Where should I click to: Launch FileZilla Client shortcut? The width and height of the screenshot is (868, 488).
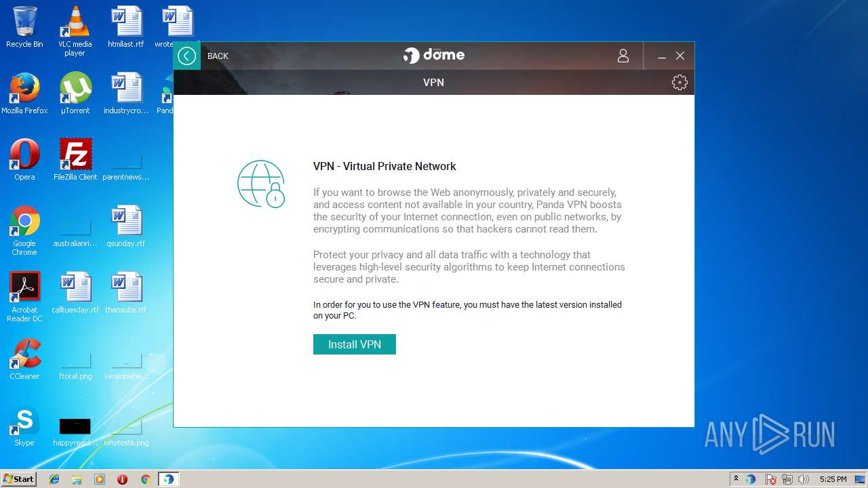point(75,160)
